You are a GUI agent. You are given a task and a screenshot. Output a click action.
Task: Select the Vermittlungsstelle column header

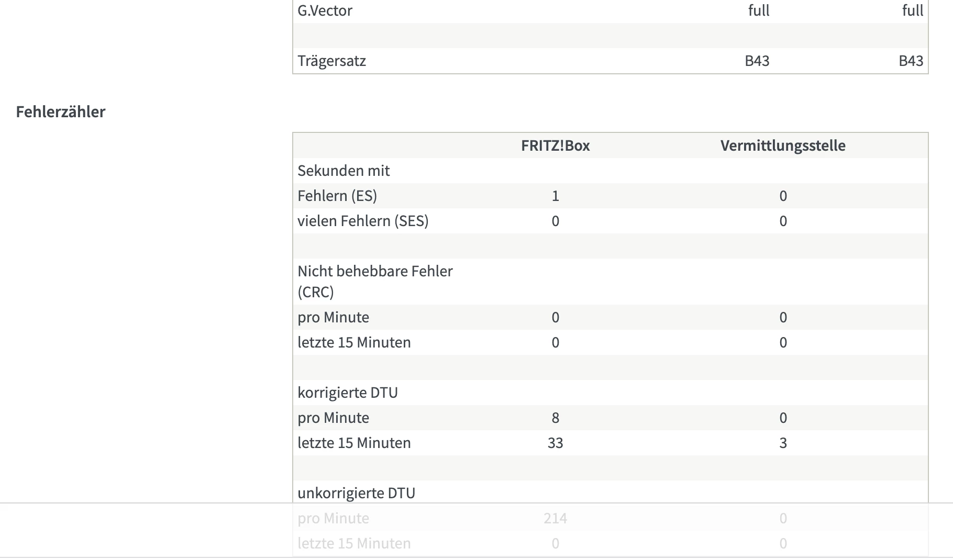pos(782,145)
